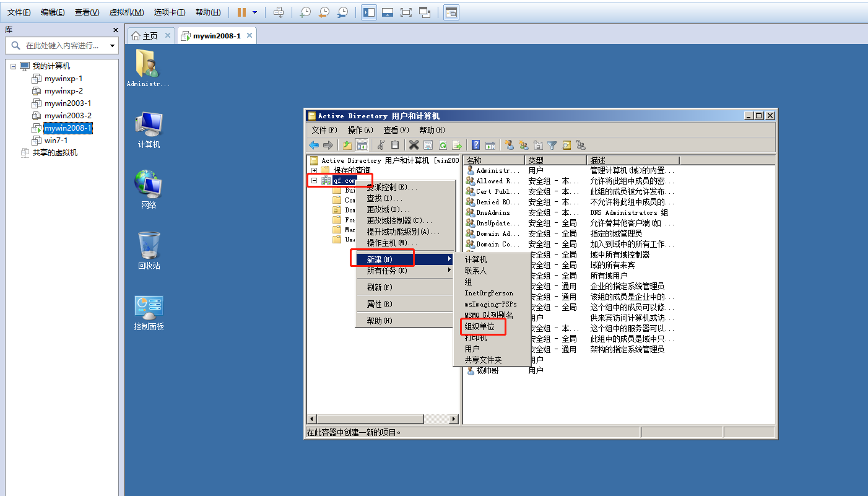This screenshot has width=868, height=496.
Task: Select the DnsAdmins row in list
Action: [x=493, y=212]
